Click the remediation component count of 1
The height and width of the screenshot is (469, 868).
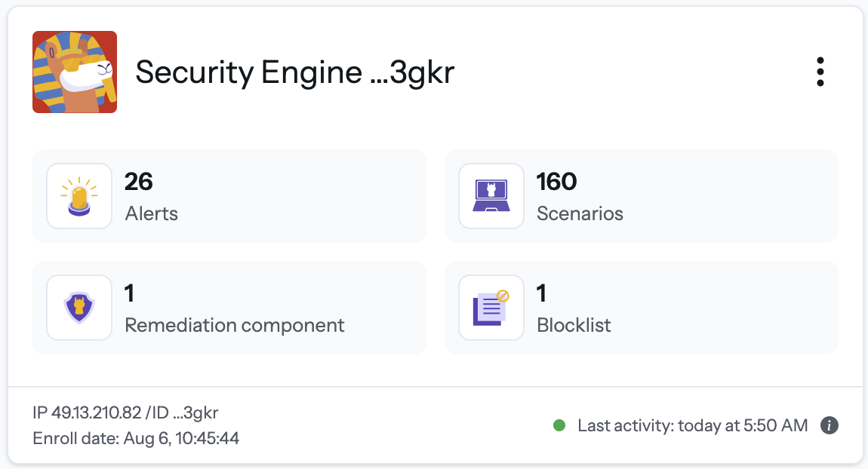[x=129, y=293]
